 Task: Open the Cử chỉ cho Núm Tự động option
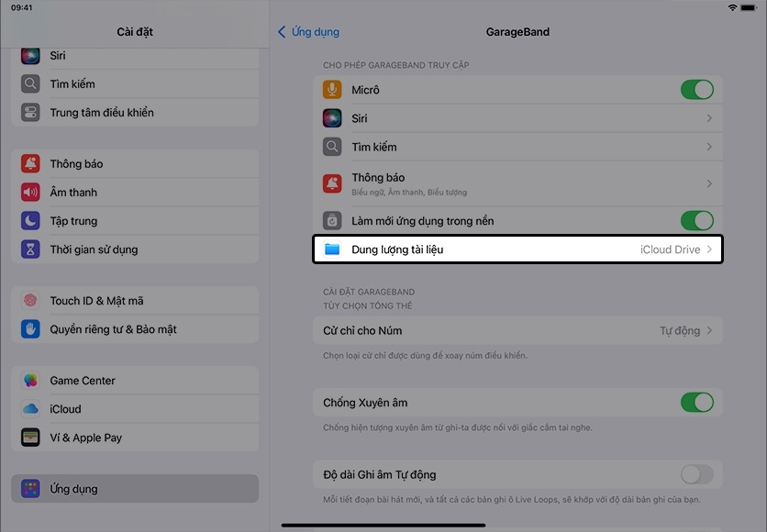tap(517, 330)
